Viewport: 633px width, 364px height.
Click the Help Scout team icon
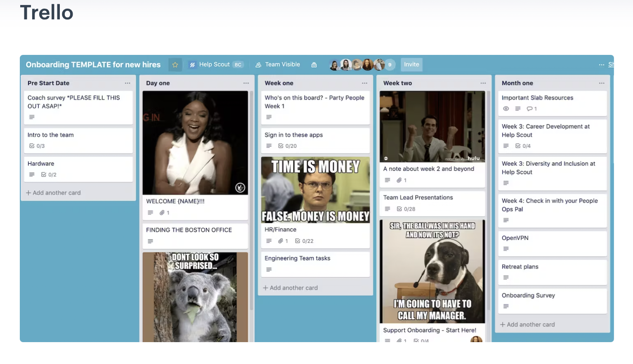192,65
